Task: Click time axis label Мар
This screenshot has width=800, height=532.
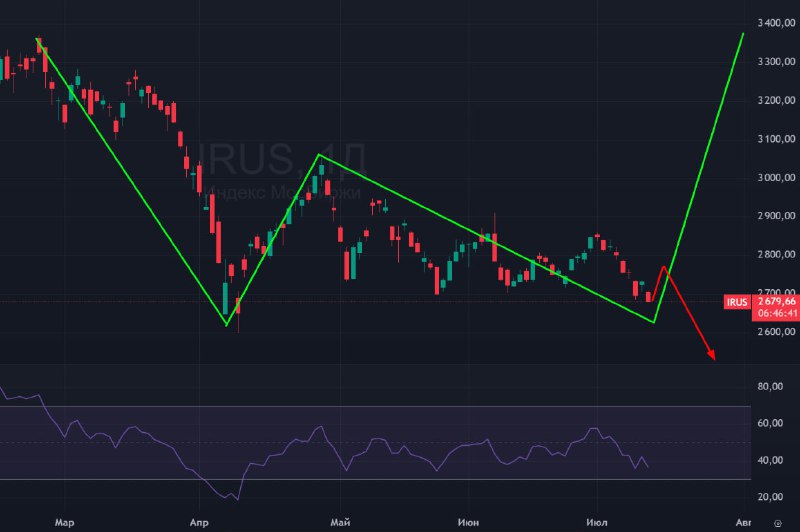Action: point(64,523)
